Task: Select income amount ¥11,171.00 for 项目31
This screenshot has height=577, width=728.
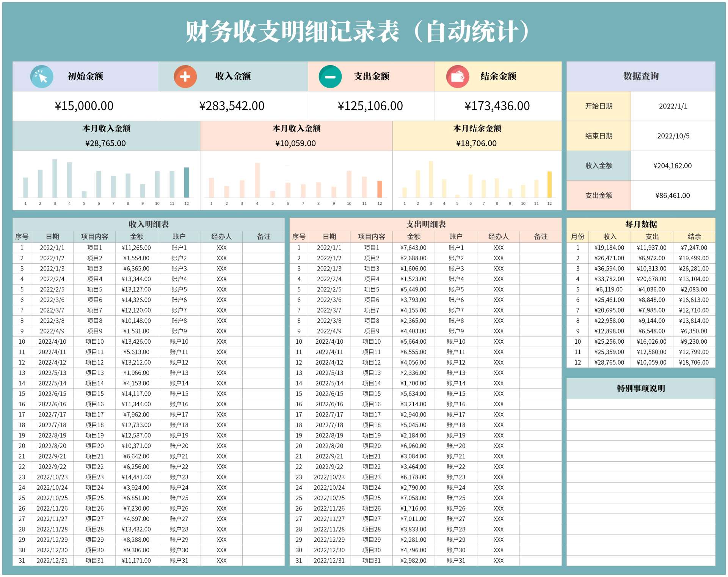Action: coord(136,561)
